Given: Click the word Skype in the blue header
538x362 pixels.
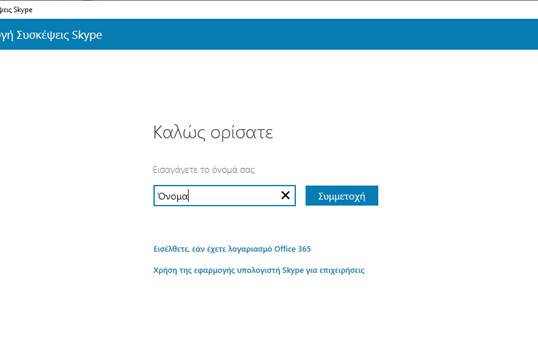Looking at the screenshot, I should pos(87,35).
